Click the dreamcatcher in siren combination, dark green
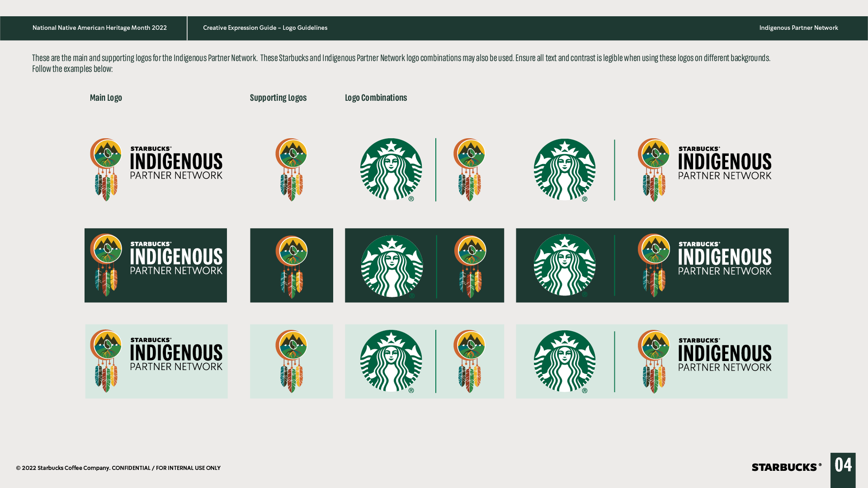 click(x=470, y=266)
